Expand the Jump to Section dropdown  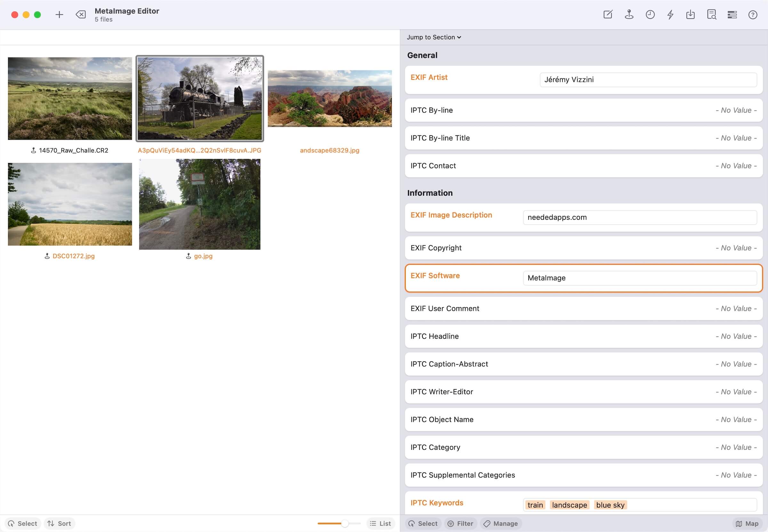coord(434,37)
